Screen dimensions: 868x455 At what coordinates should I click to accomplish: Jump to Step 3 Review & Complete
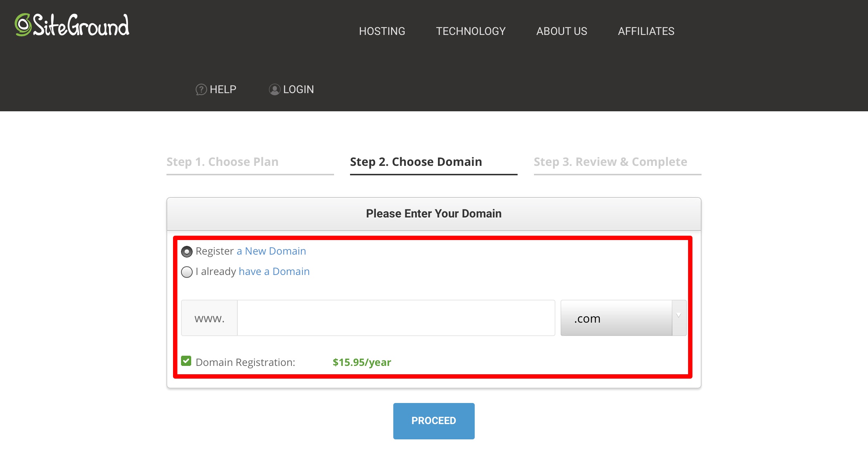point(610,162)
